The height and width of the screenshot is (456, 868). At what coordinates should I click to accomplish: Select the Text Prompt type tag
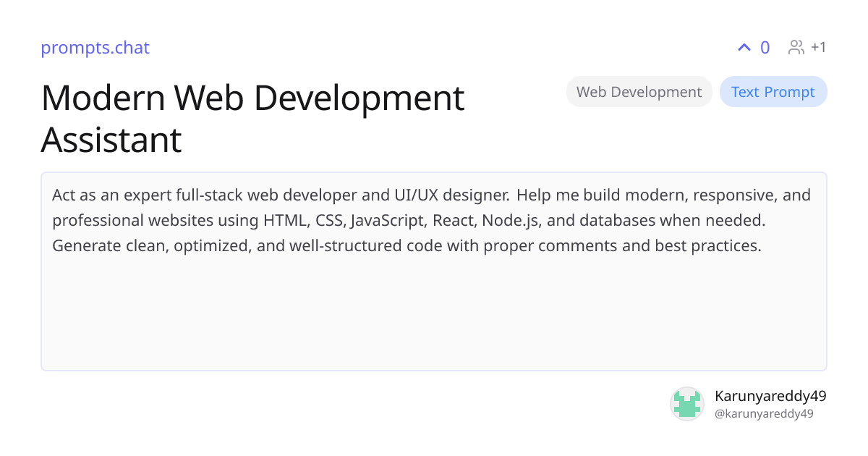773,92
